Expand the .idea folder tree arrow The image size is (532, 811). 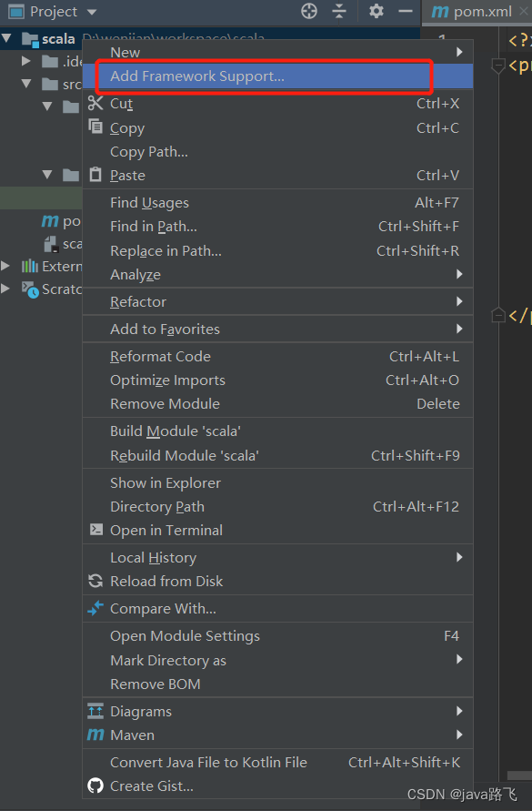[25, 61]
